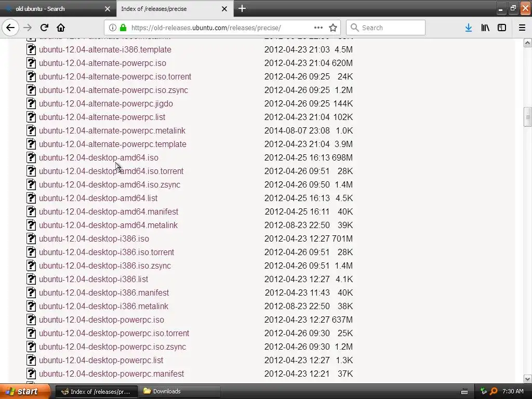Click the file icon beside ubuntu-12.04-desktop-i386.iso
Viewport: 532px width, 399px height.
pyautogui.click(x=31, y=239)
